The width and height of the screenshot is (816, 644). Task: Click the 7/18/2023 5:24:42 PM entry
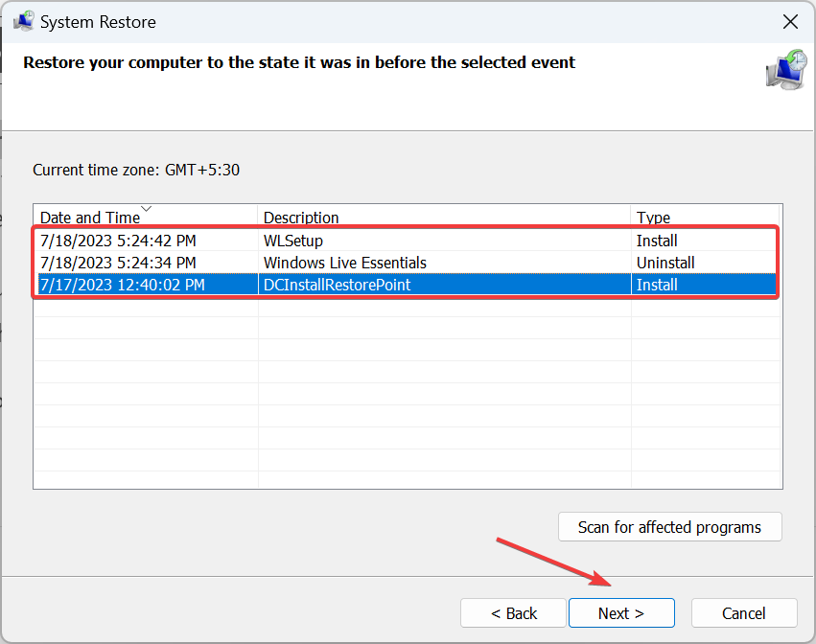(118, 241)
